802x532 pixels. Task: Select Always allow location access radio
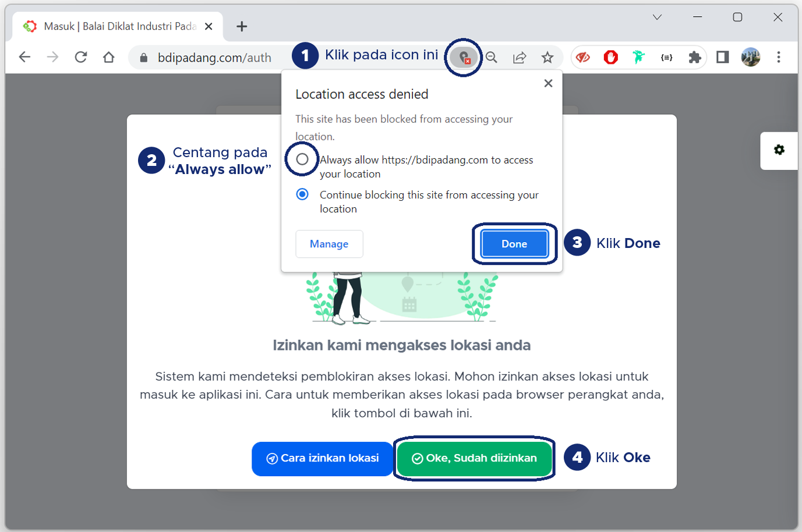tap(302, 159)
